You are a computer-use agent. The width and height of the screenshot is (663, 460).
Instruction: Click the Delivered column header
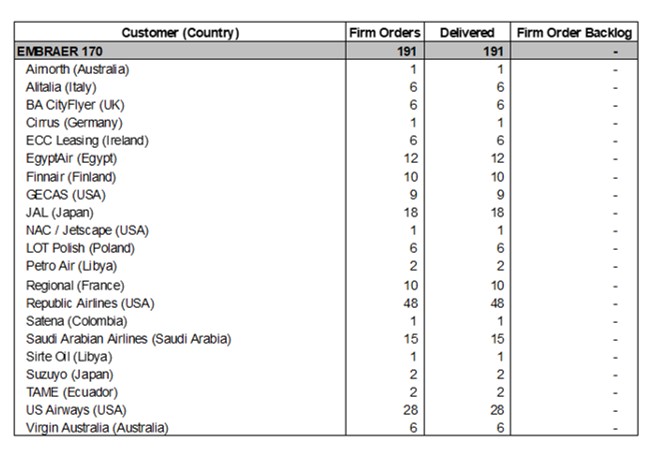point(467,33)
